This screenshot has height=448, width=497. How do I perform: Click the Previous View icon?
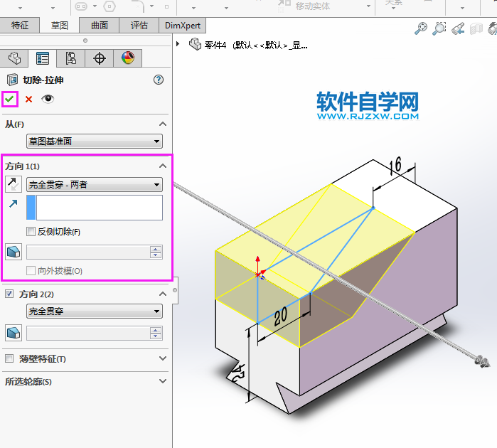[x=458, y=28]
